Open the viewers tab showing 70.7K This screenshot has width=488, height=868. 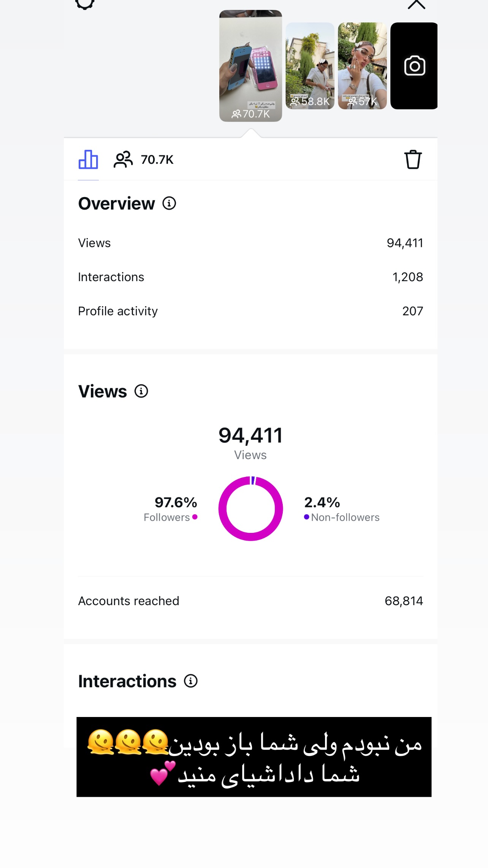144,159
